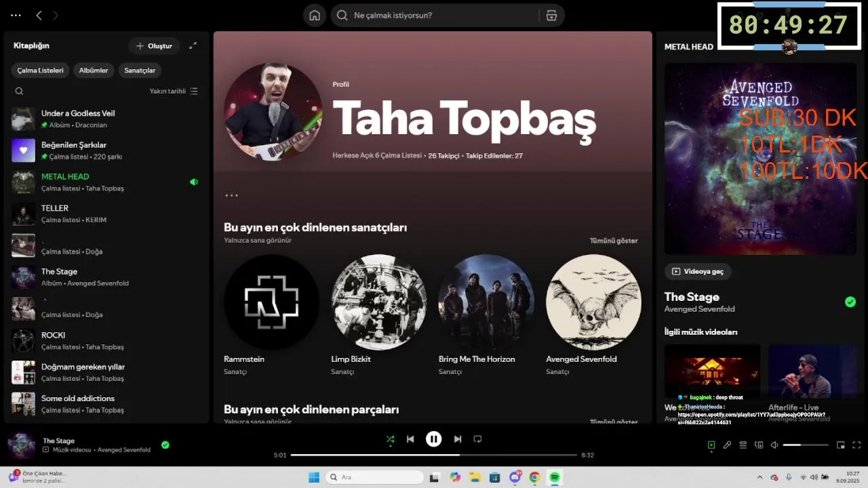Open Avenged Sevenfold artist card
This screenshot has height=488, width=868.
[593, 316]
